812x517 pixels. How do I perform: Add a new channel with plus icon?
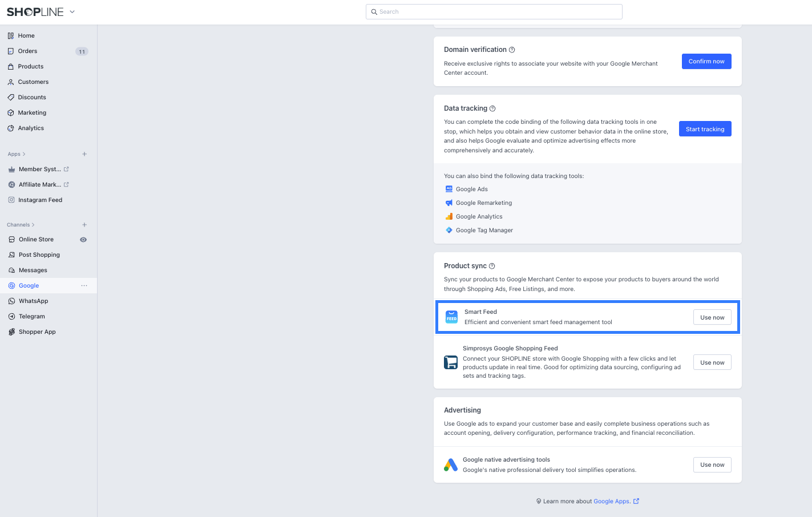pos(84,225)
